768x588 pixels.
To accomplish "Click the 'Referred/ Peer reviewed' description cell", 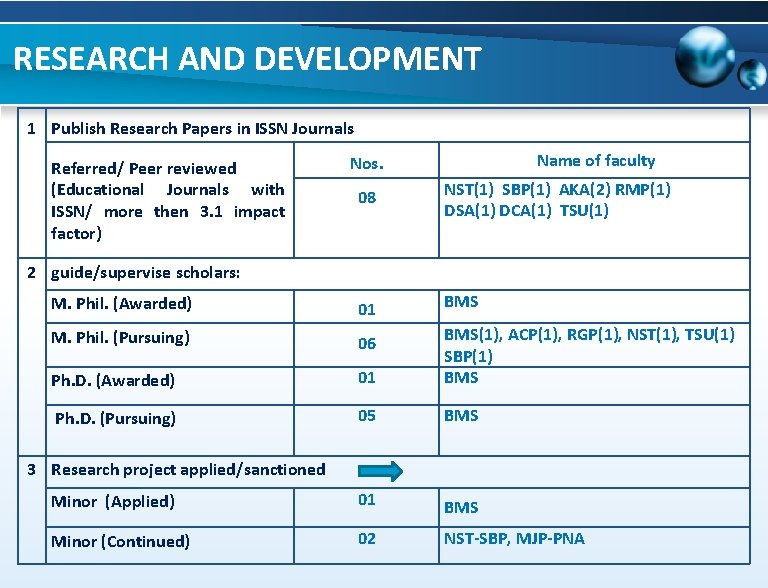I will coord(168,200).
